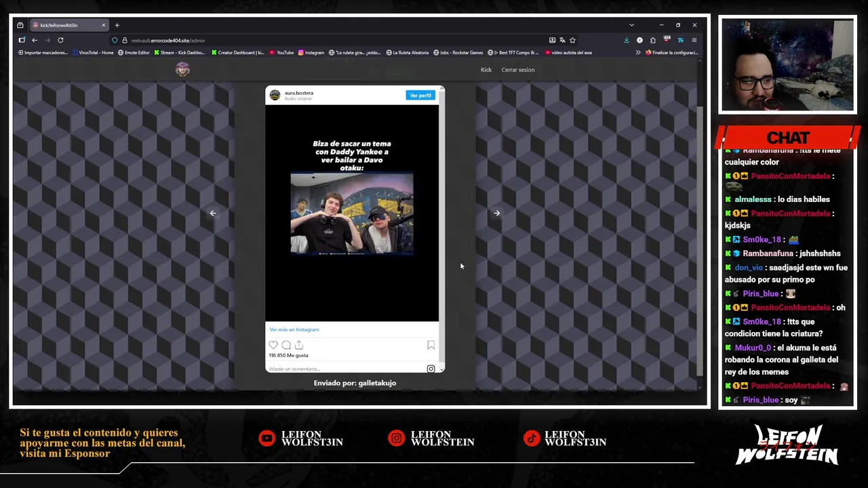Open the translate page icon in the address bar

(562, 40)
